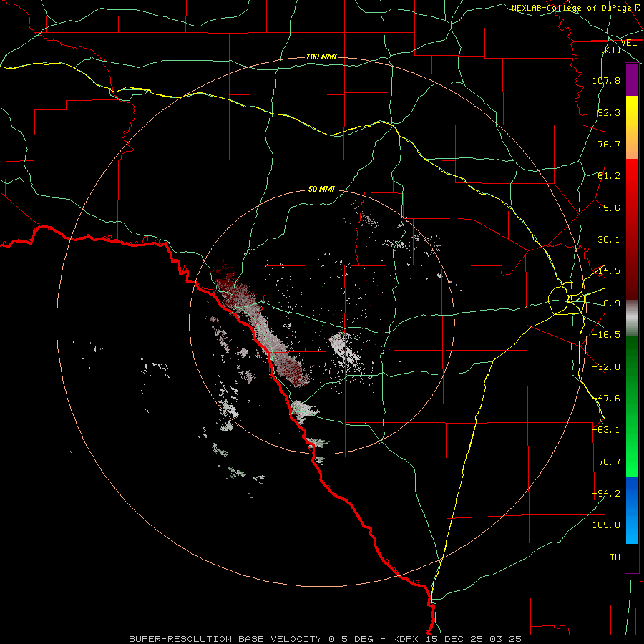The height and width of the screenshot is (644, 644).
Task: Click the purple segment of velocity color bar
Action: pyautogui.click(x=632, y=79)
